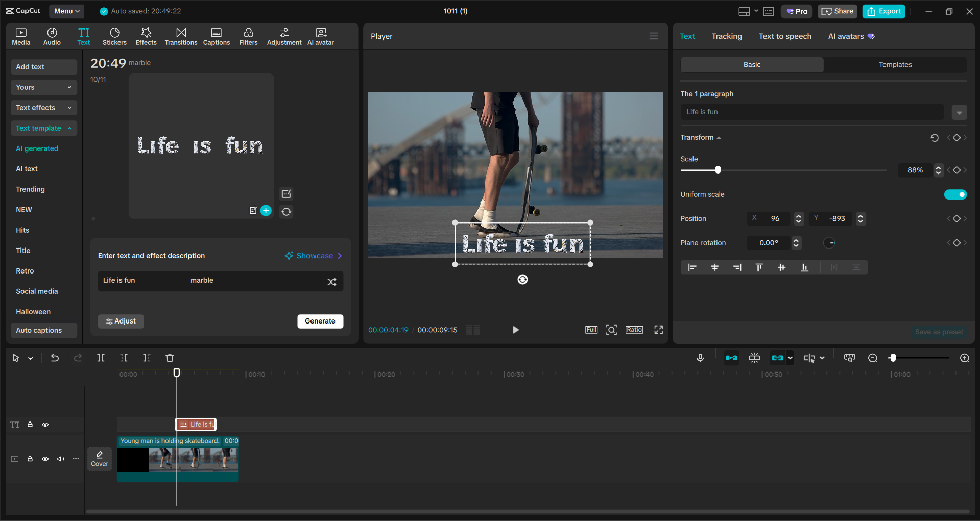Hide the text track with eye toggle
The image size is (980, 521).
pos(45,424)
